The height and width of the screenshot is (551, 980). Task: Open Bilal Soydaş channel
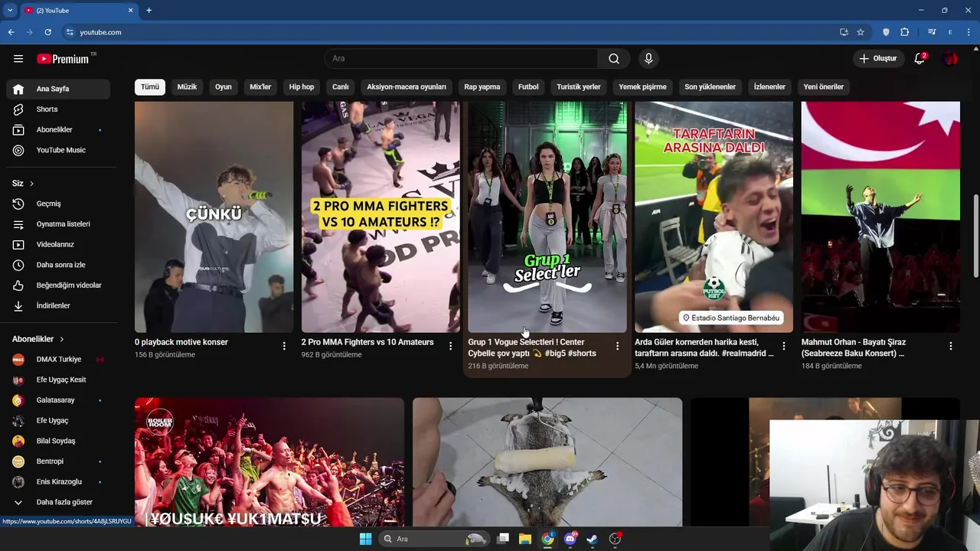[x=58, y=441]
